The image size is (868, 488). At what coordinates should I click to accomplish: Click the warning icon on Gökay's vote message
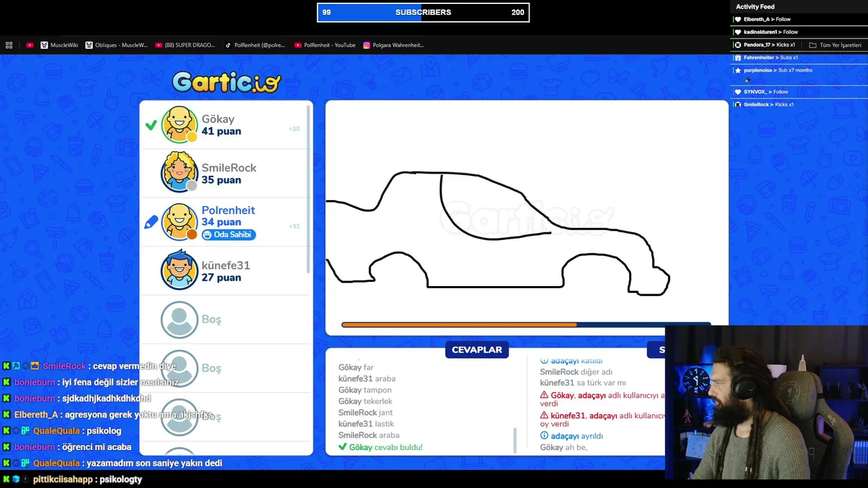(544, 395)
